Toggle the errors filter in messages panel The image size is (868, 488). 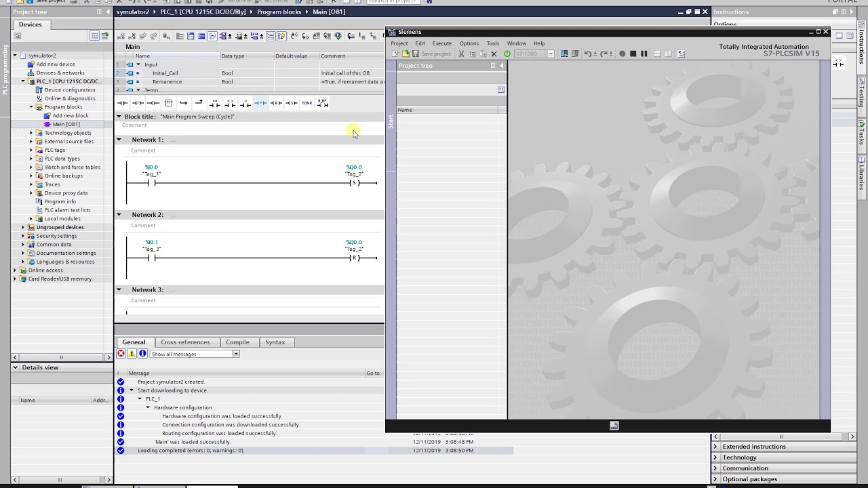click(121, 354)
